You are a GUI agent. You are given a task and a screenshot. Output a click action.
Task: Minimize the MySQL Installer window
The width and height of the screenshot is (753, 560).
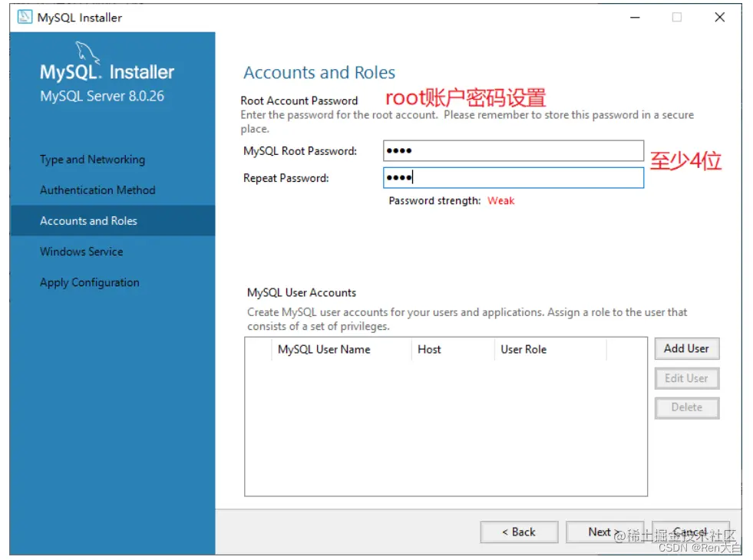point(635,18)
